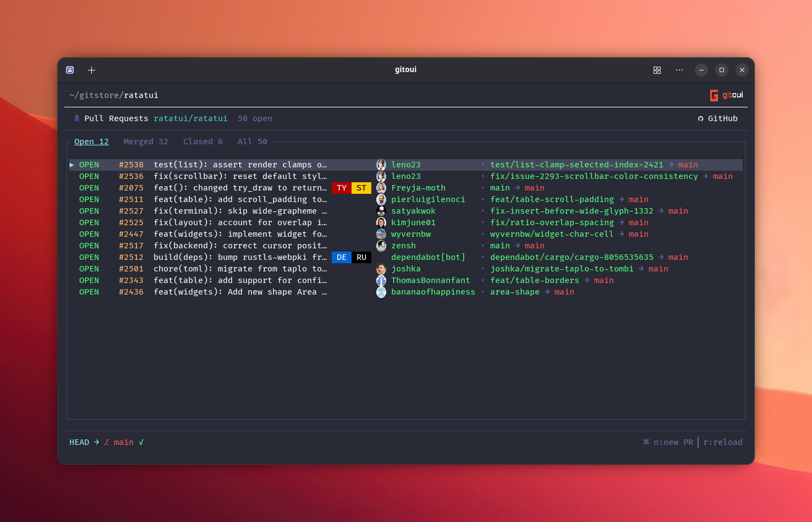The height and width of the screenshot is (522, 812).
Task: Select PR #2525 fix(layout) title
Action: point(240,222)
